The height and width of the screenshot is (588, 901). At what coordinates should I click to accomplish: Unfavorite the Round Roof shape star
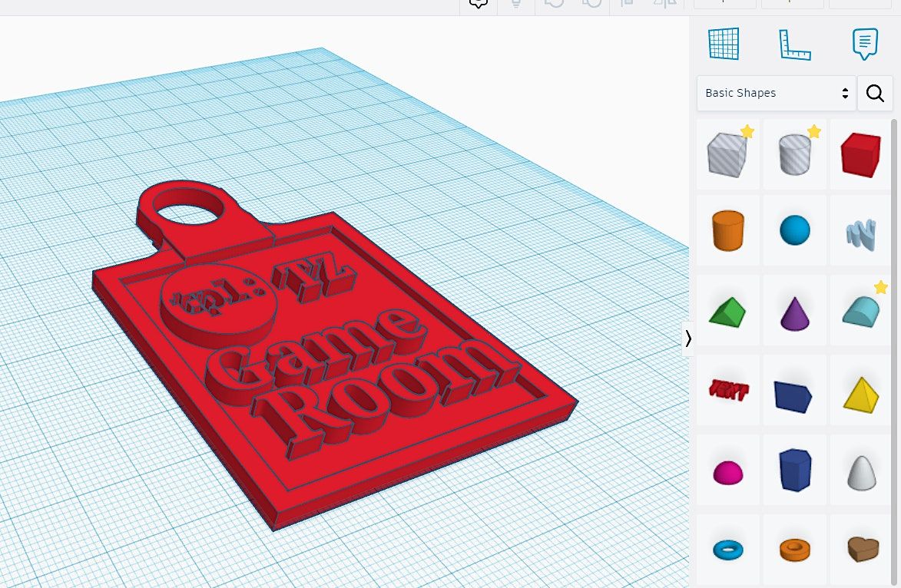pyautogui.click(x=880, y=288)
